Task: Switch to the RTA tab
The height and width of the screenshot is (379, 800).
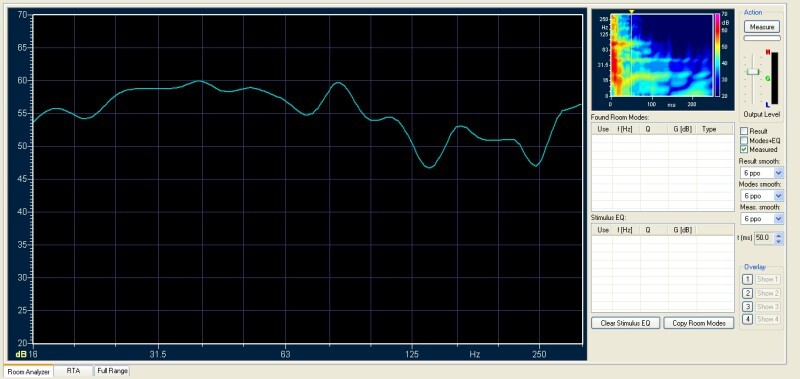Action: coord(73,371)
